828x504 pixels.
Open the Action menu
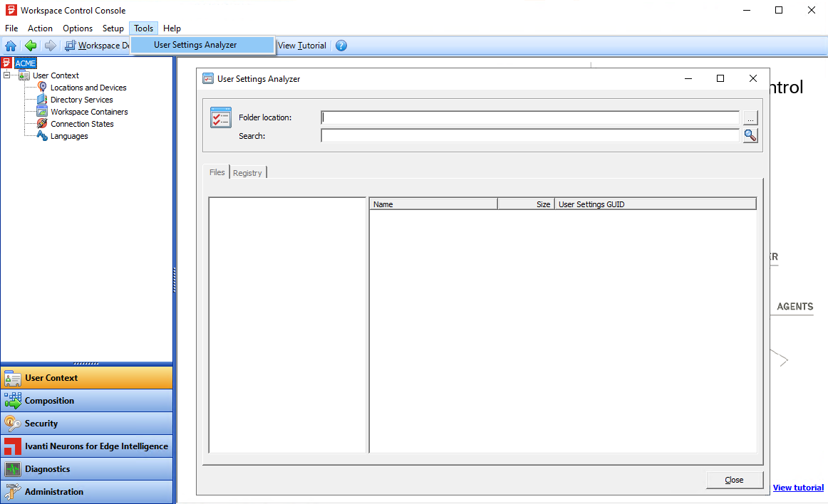(40, 28)
